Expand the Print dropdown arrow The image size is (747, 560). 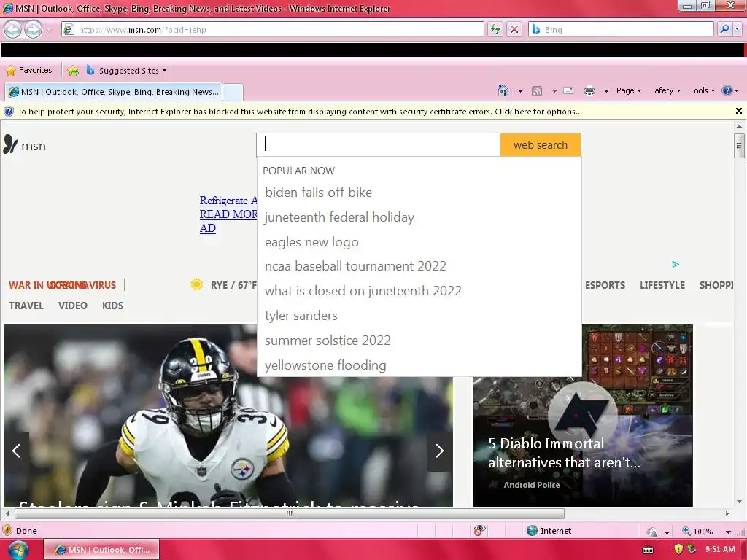(606, 91)
